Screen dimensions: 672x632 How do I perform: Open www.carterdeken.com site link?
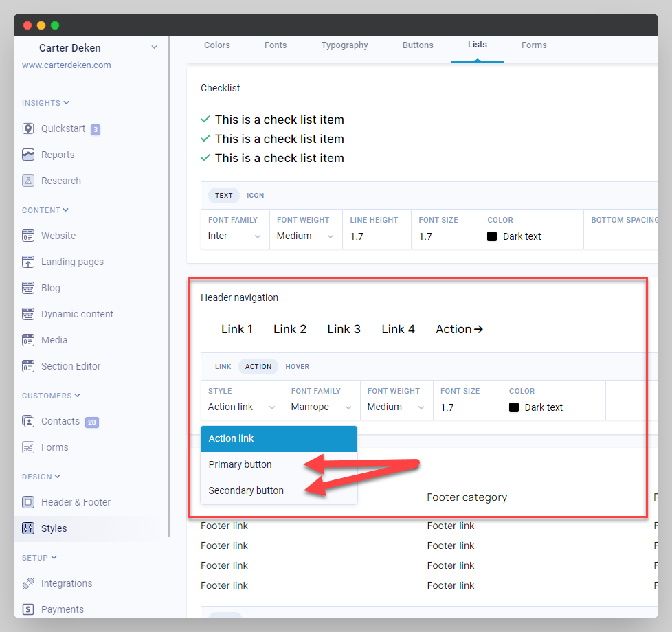[x=67, y=65]
